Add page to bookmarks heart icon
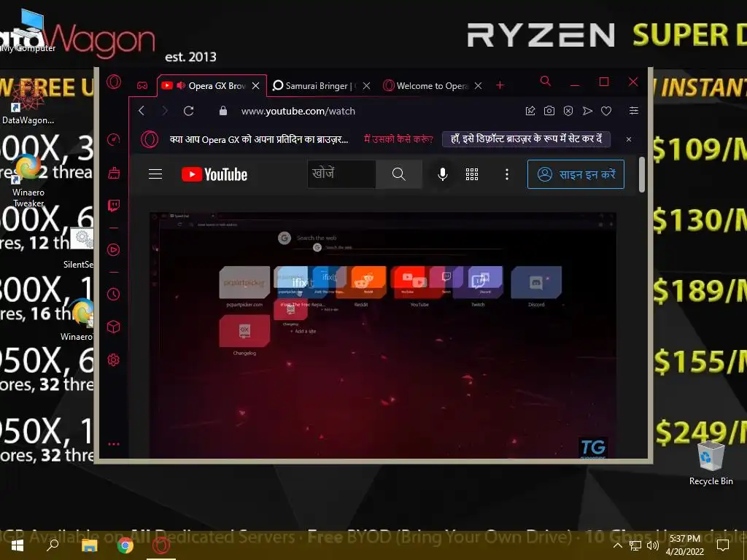The image size is (747, 560). [606, 111]
